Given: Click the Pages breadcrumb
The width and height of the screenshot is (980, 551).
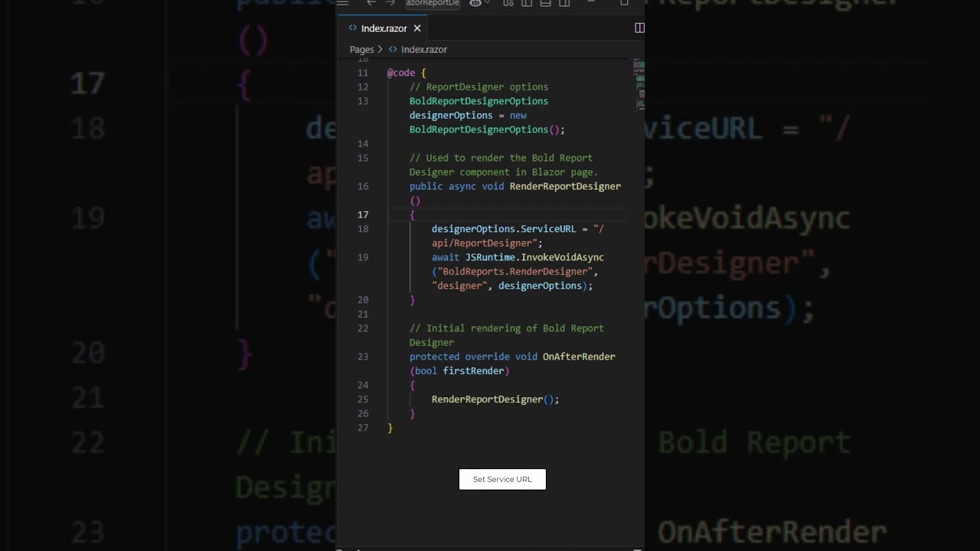Looking at the screenshot, I should pyautogui.click(x=361, y=49).
